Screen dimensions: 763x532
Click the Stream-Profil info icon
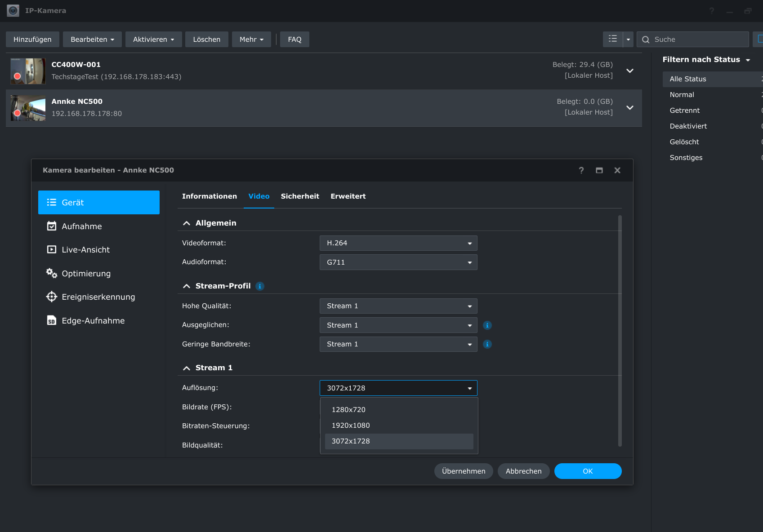pyautogui.click(x=259, y=286)
